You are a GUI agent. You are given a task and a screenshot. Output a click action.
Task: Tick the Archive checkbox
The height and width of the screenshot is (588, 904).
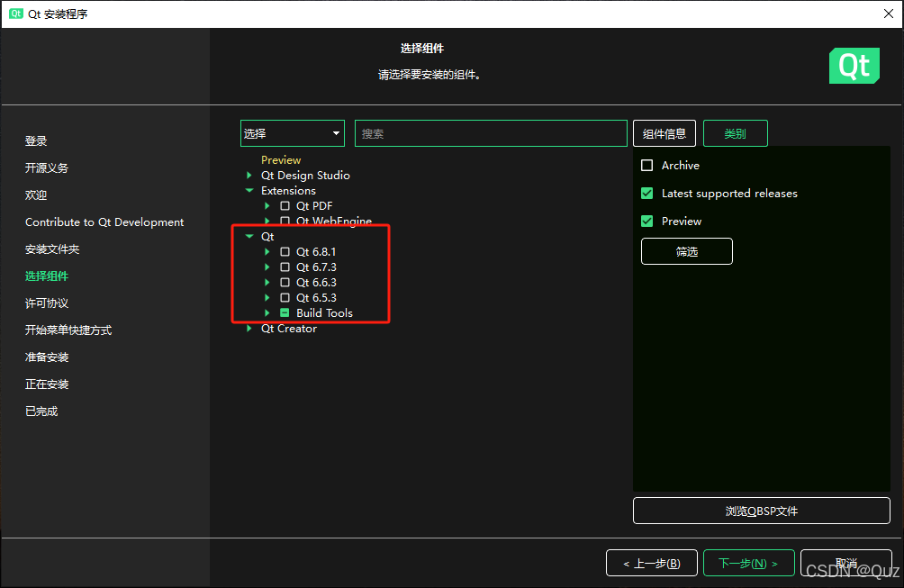tap(646, 166)
